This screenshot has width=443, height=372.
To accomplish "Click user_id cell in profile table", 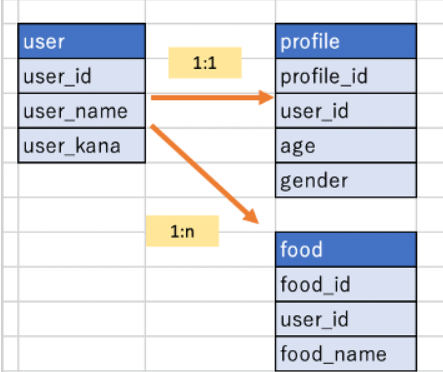I will pyautogui.click(x=346, y=111).
